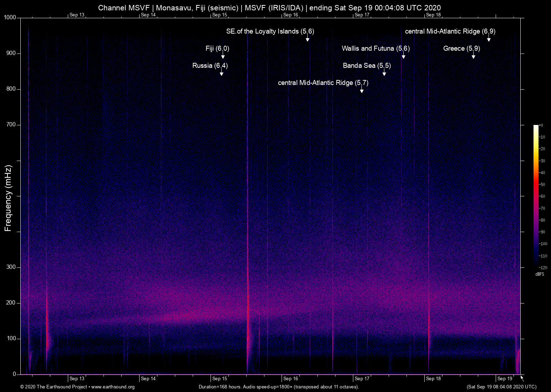Click central Mid-Atlantic Ridge (5.7) label

point(323,83)
